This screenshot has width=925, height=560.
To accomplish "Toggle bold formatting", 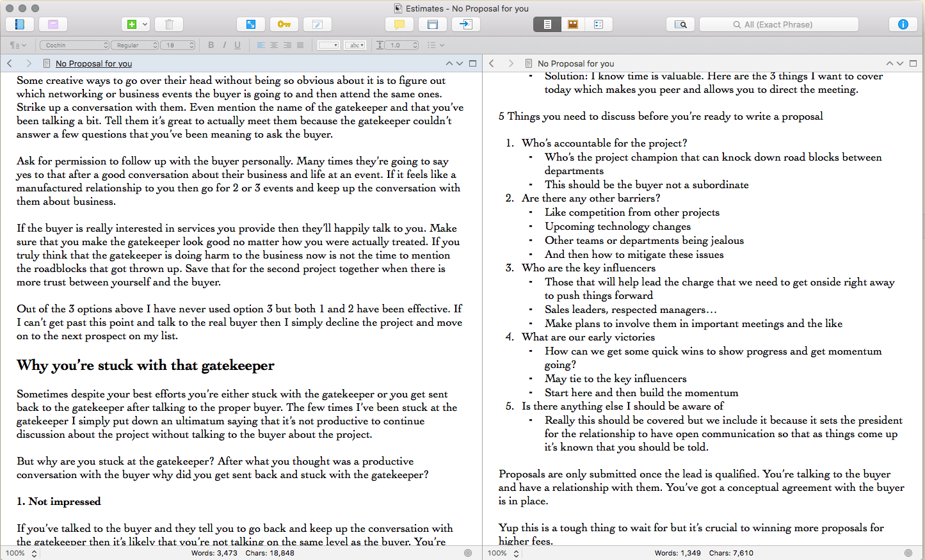I will (211, 45).
